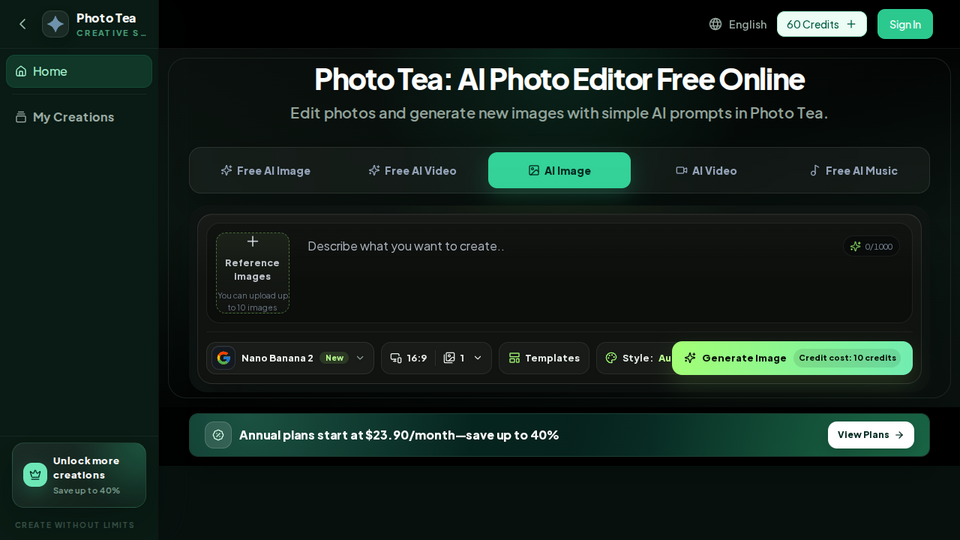The image size is (960, 540).
Task: Open the Templates button
Action: point(544,358)
